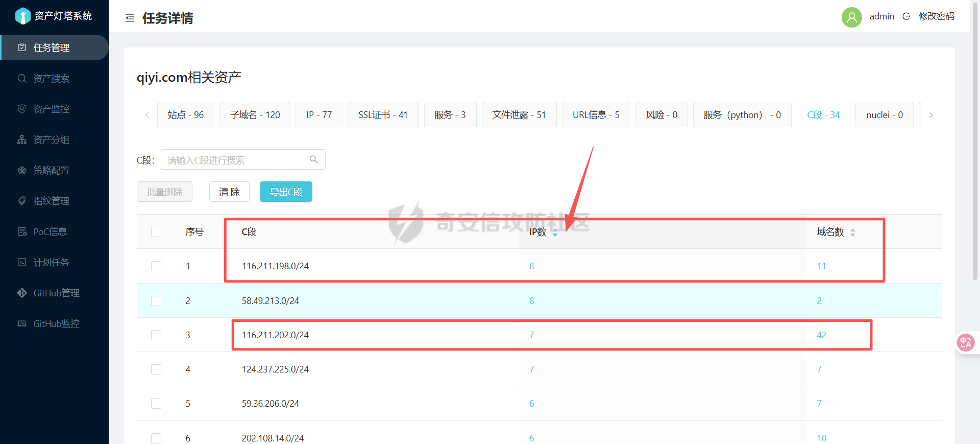Switch to the SSL证书 - 41 tab
Viewport: 980px width, 444px height.
click(383, 115)
